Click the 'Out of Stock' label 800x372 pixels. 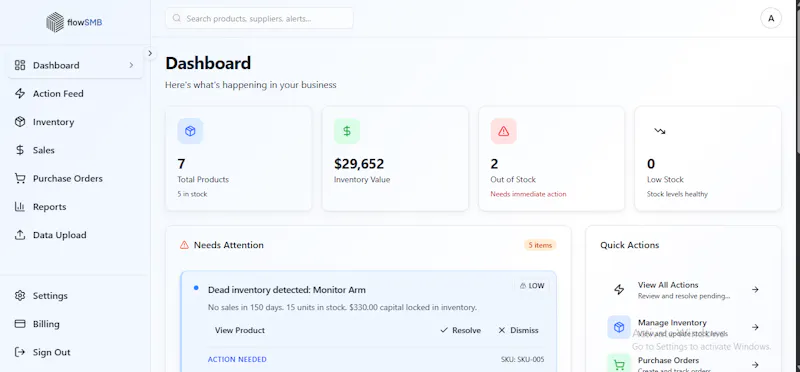point(513,180)
